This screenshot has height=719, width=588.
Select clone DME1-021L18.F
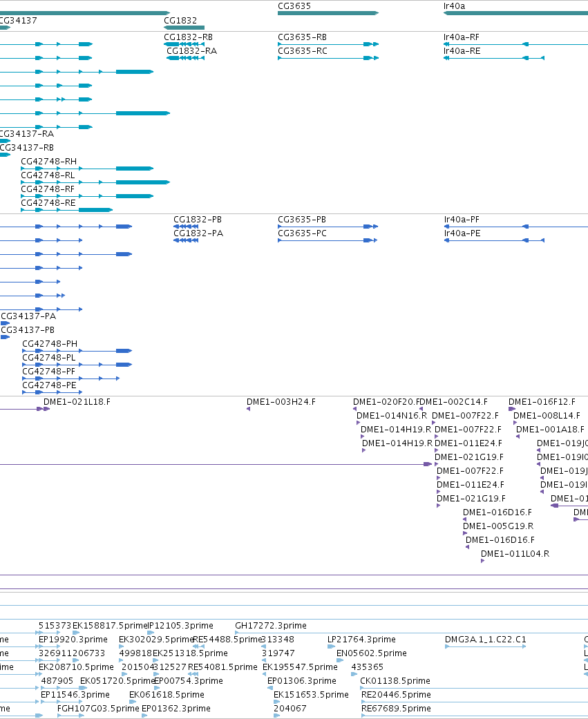77,402
